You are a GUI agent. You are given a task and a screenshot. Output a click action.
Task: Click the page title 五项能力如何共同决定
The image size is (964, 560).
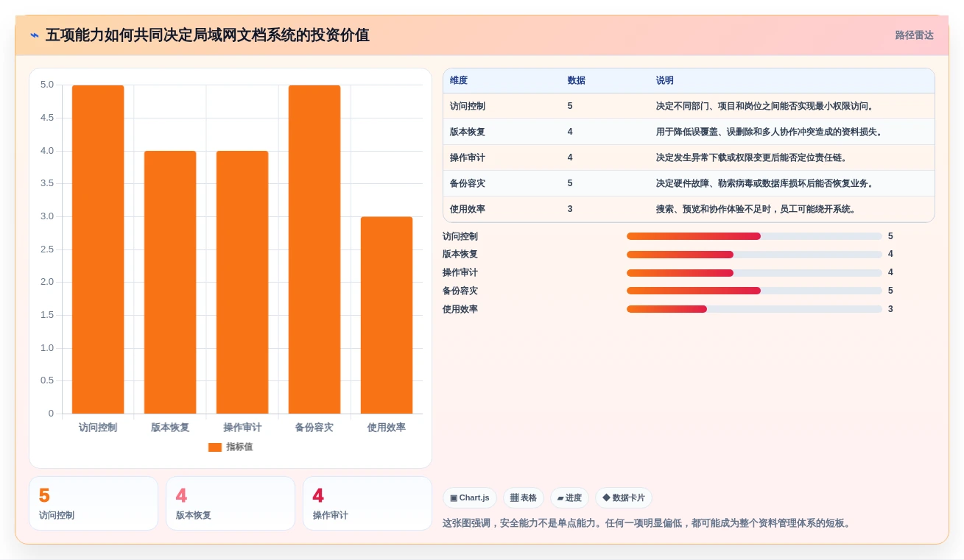coord(208,35)
